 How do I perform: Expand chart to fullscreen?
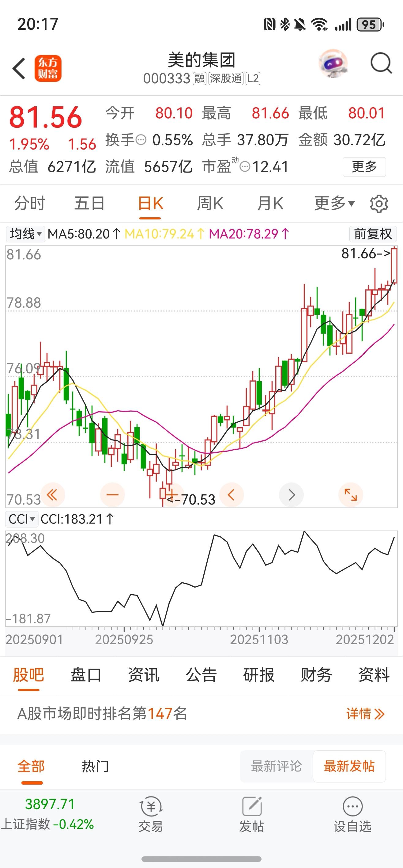tap(350, 495)
